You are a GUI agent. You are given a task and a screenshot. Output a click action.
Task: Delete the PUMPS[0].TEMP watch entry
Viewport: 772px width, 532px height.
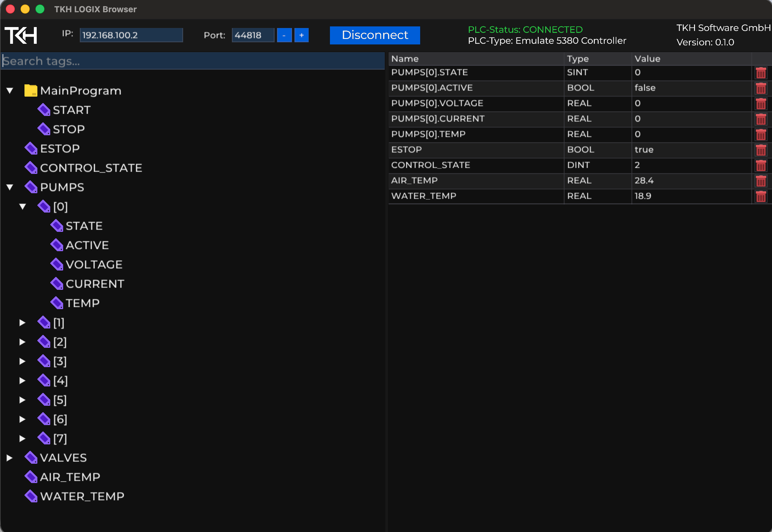pos(761,134)
